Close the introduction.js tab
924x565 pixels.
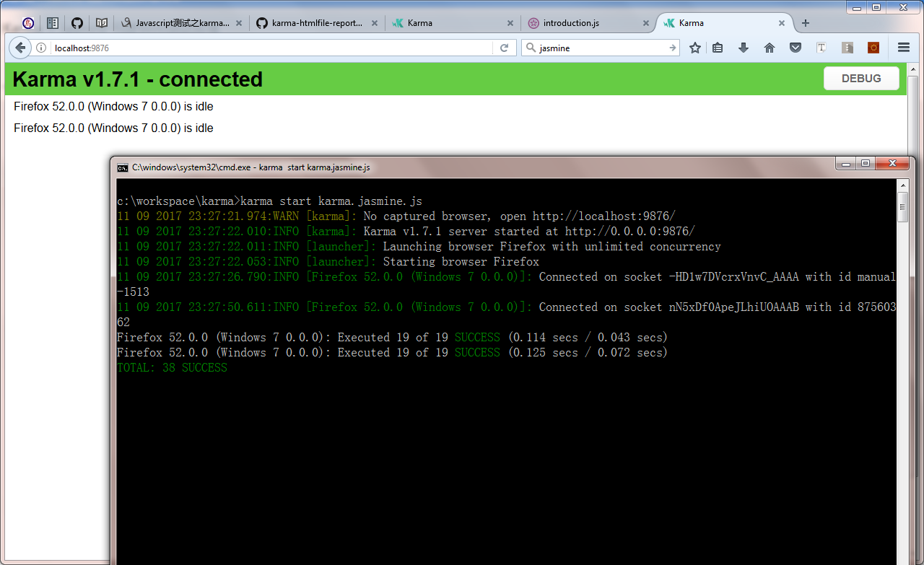click(x=646, y=23)
